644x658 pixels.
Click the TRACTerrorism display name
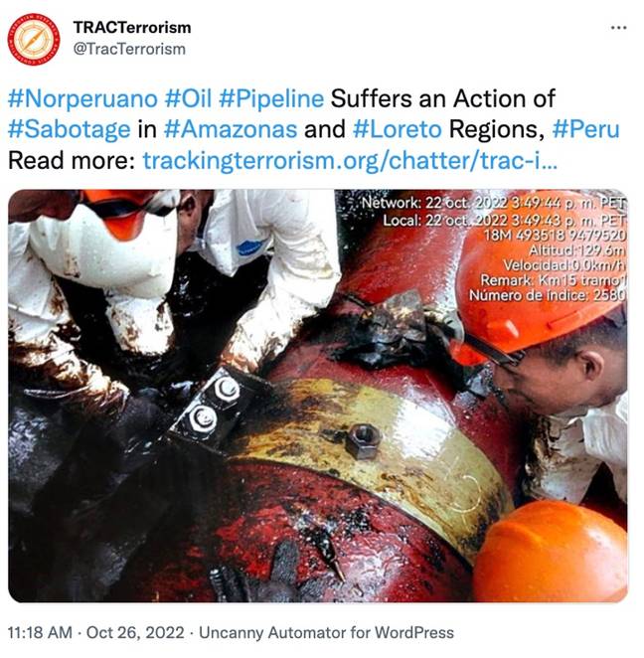click(132, 28)
